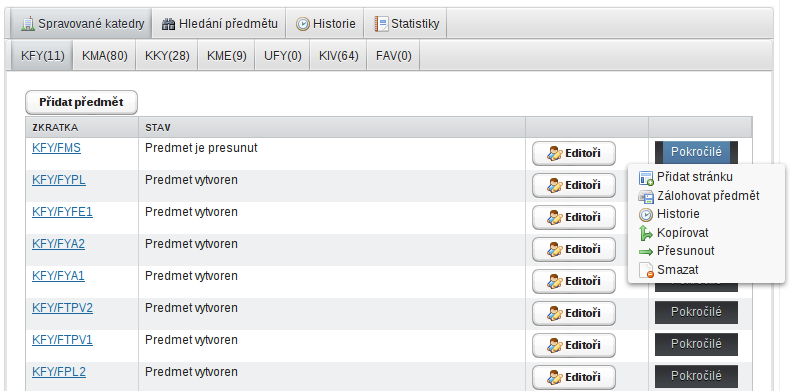Click the green Kopírovat branch icon

(x=646, y=233)
